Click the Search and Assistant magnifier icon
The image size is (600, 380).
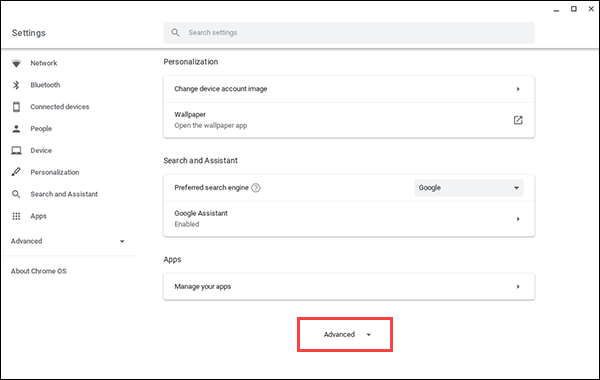pos(16,194)
